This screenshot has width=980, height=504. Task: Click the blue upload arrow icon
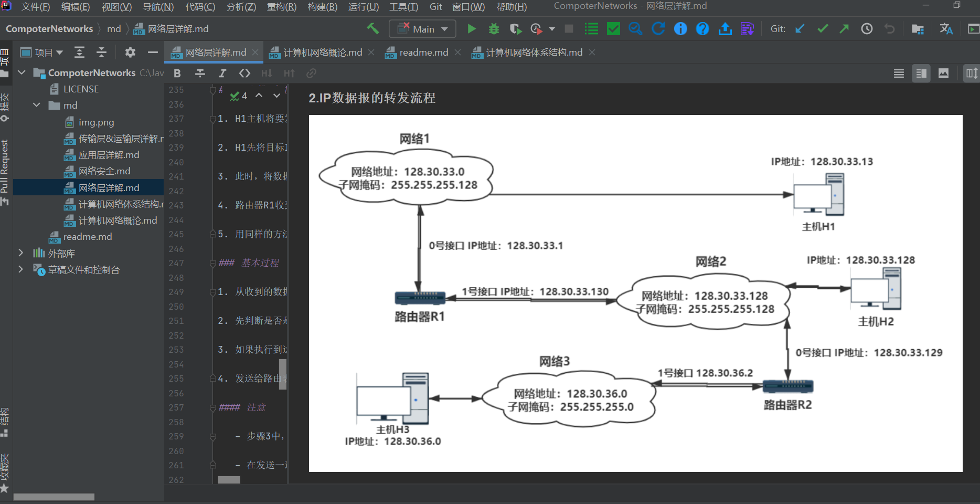coord(725,29)
